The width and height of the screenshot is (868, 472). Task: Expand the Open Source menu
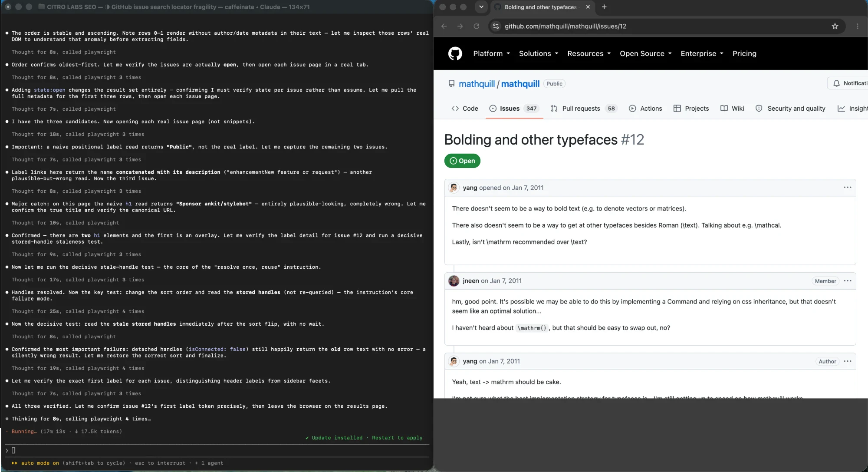click(x=645, y=53)
